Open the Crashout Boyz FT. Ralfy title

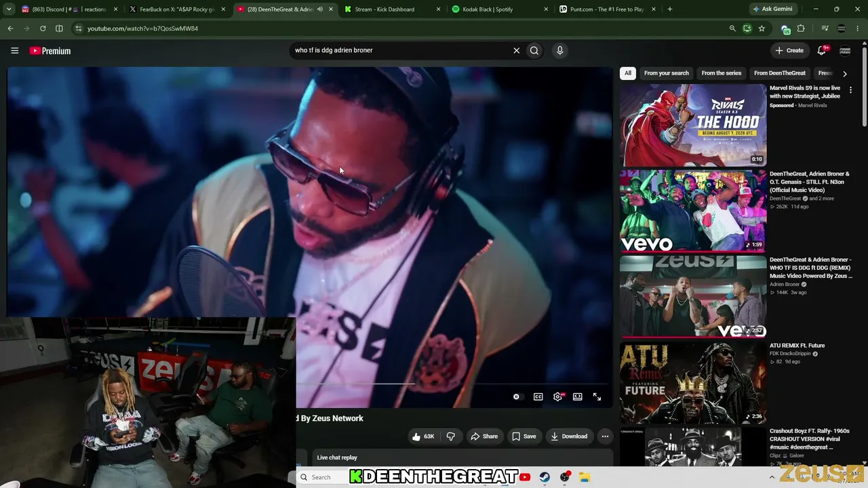coord(809,439)
